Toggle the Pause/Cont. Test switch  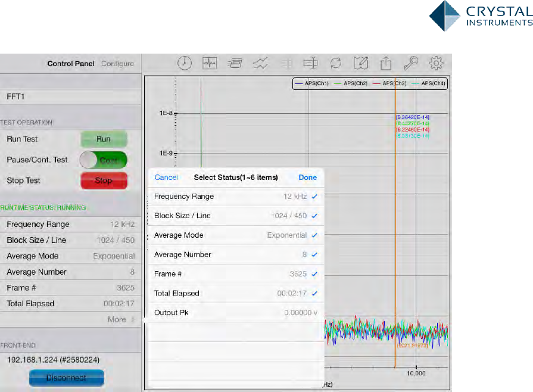tap(104, 160)
